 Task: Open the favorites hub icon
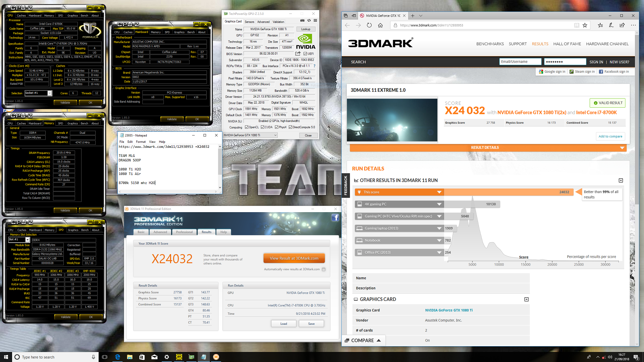tap(600, 25)
